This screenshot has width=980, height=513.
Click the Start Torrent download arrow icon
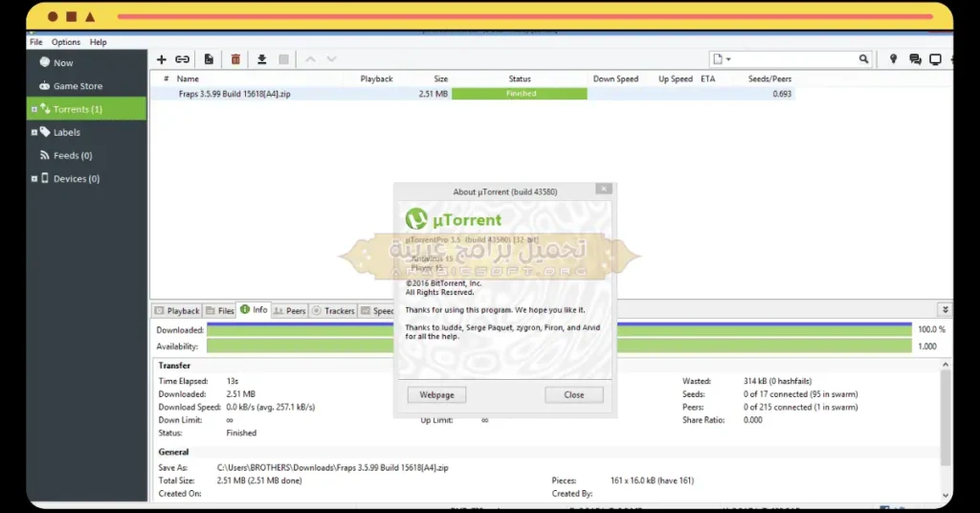pos(262,59)
